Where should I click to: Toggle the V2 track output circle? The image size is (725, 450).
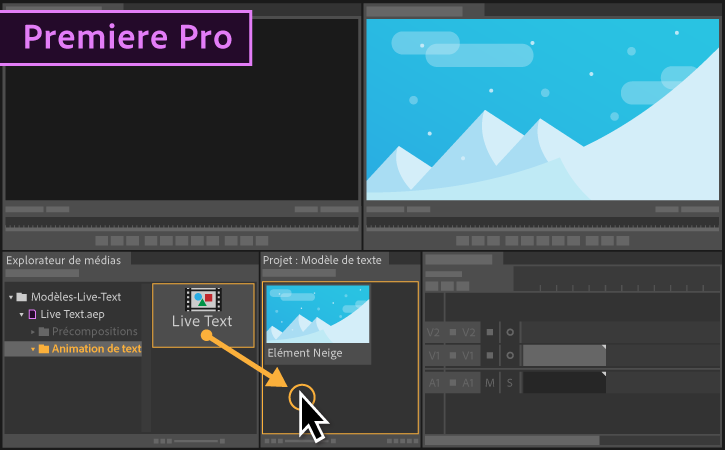510,332
